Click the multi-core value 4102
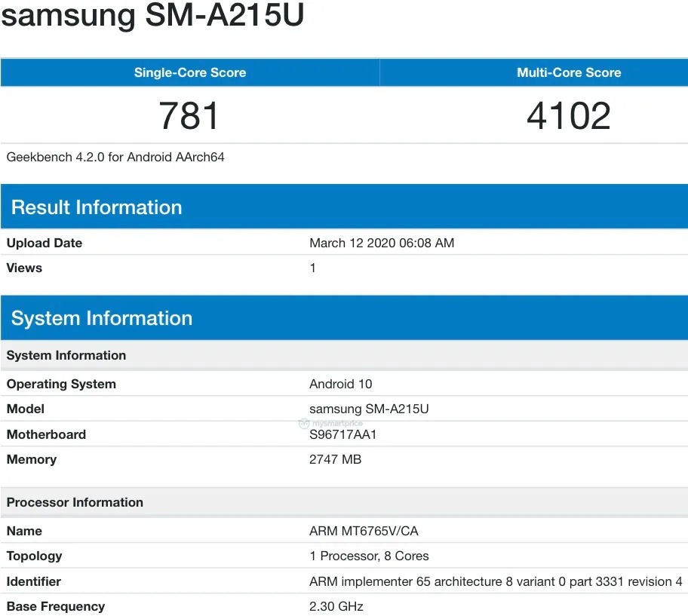688x616 pixels. (569, 116)
